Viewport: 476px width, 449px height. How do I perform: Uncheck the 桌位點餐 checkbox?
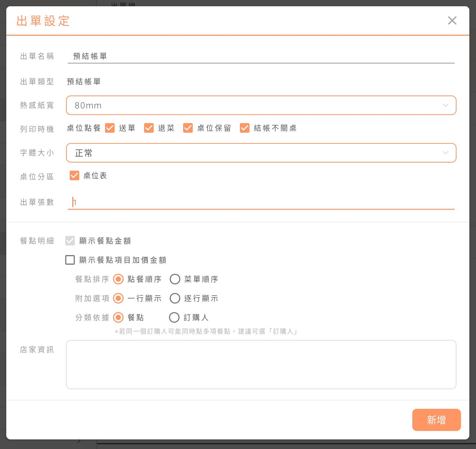click(x=110, y=128)
